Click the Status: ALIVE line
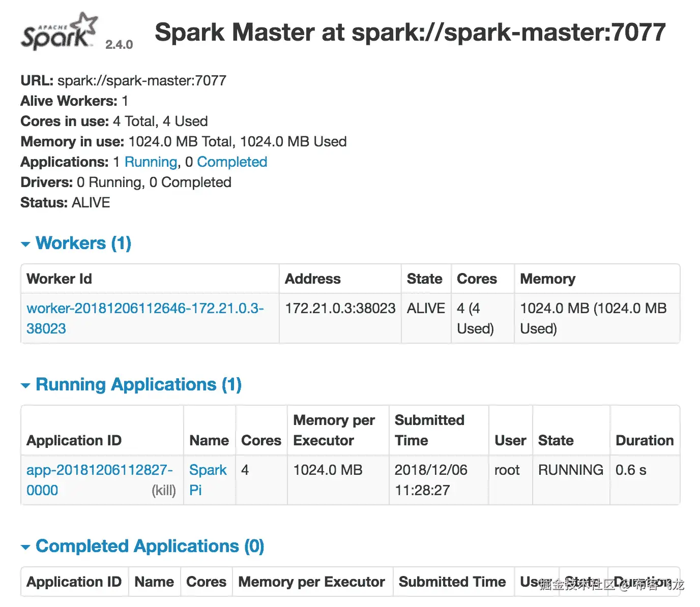 coord(65,202)
